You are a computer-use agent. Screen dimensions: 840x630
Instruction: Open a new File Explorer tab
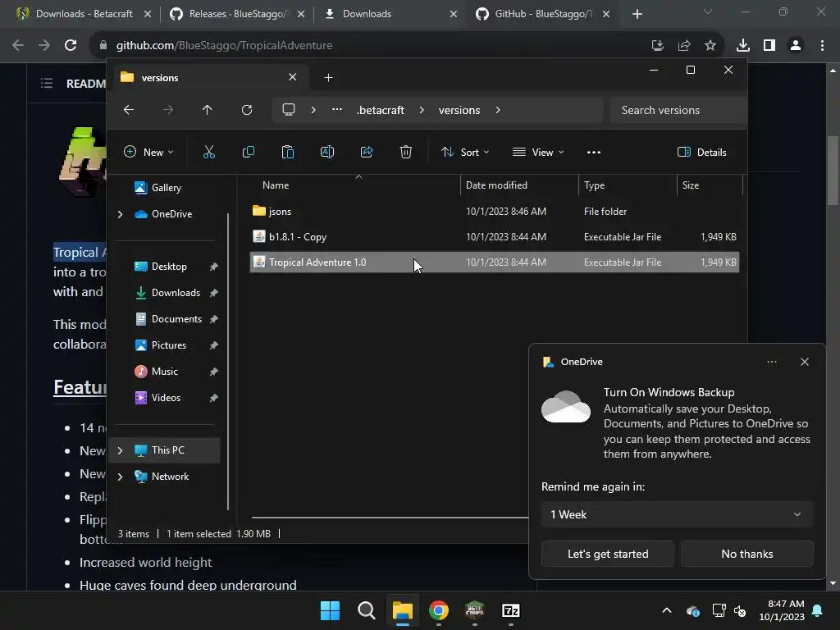click(x=328, y=78)
